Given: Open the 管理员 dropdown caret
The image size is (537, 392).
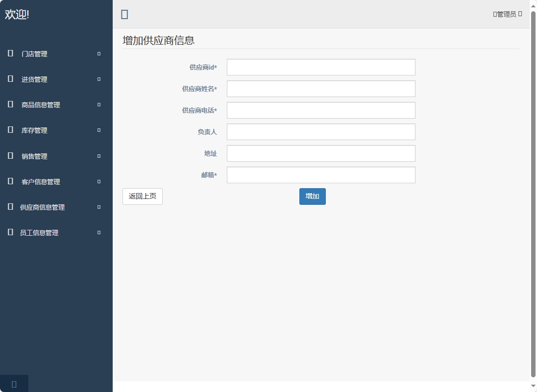Looking at the screenshot, I should [520, 14].
